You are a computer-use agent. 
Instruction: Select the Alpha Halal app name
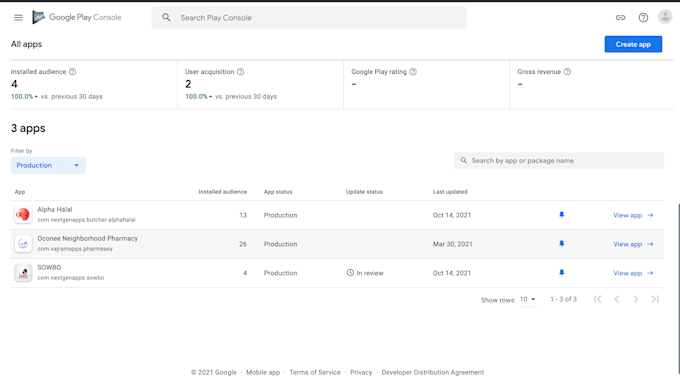pos(55,210)
